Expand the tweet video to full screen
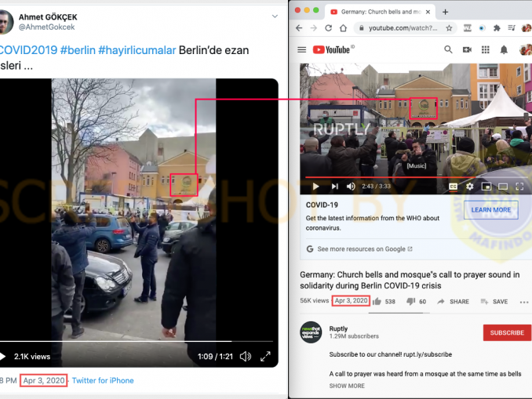 coord(265,357)
